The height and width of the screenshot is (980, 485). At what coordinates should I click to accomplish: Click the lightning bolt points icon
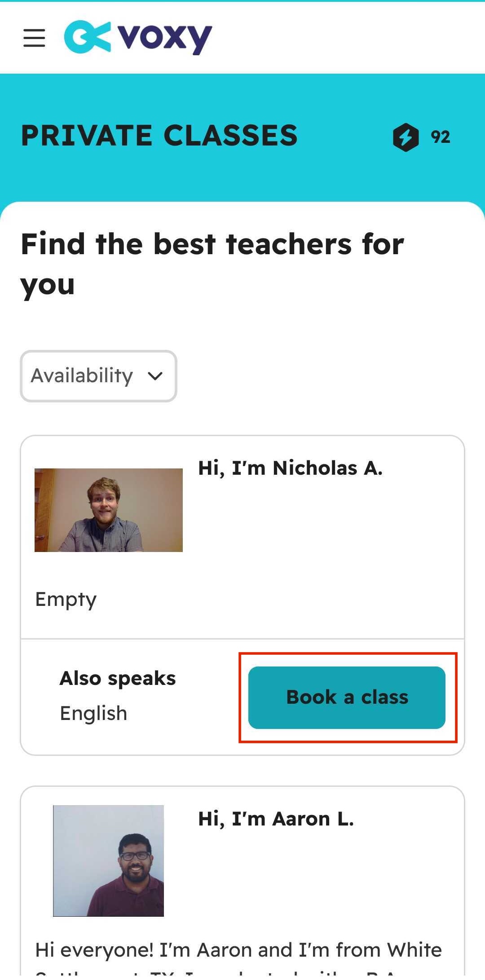[x=405, y=137]
